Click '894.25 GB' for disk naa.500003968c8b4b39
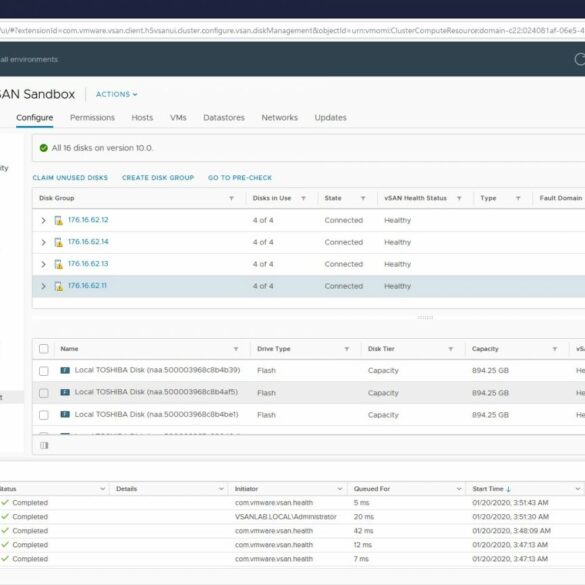The width and height of the screenshot is (585, 585). pyautogui.click(x=490, y=370)
